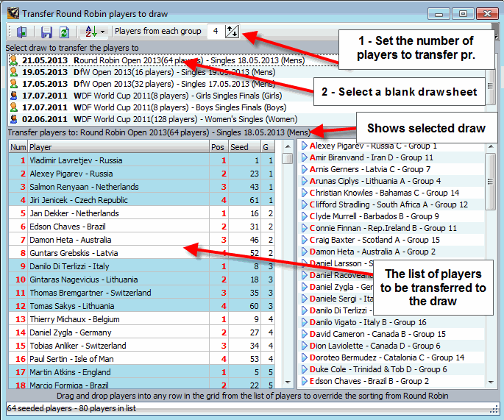Click the green refresh icon

point(64,32)
